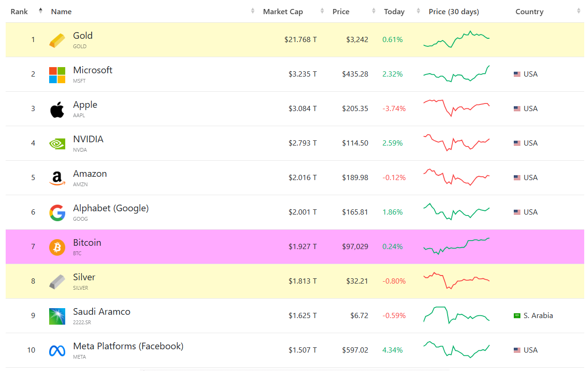The image size is (588, 371).
Task: Click Alphabet's 30-day price chart
Action: click(x=457, y=212)
